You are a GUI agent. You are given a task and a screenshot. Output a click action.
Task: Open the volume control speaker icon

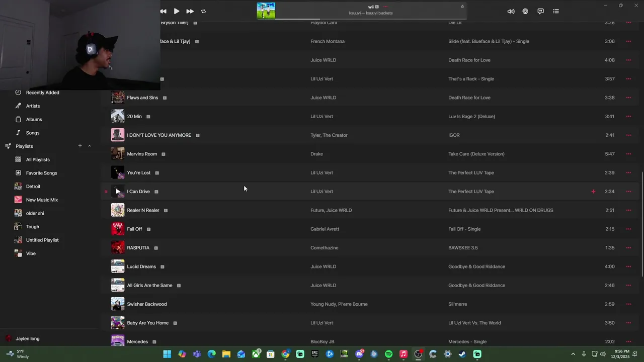coord(511,11)
